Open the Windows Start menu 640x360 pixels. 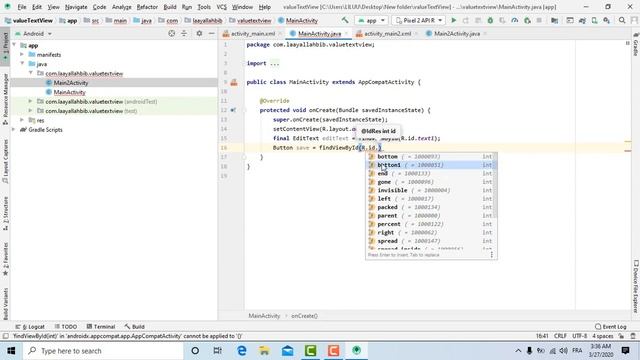tap(11, 351)
